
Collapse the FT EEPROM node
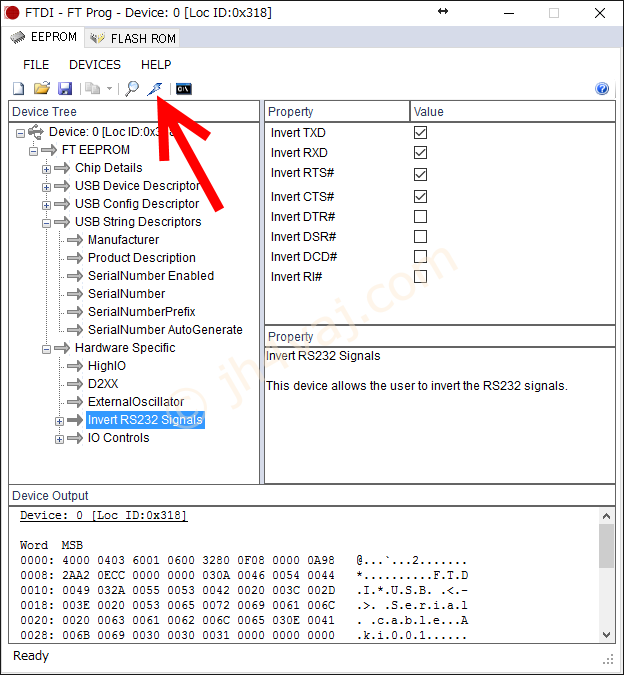34,151
